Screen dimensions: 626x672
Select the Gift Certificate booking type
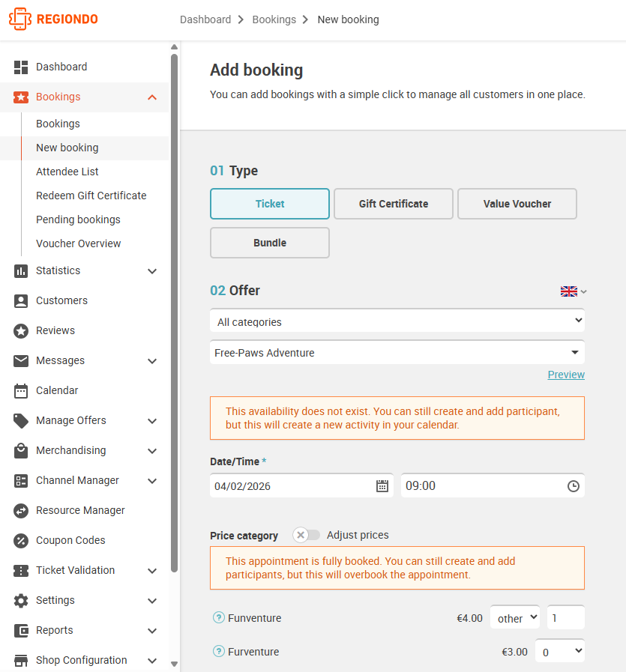click(x=393, y=204)
